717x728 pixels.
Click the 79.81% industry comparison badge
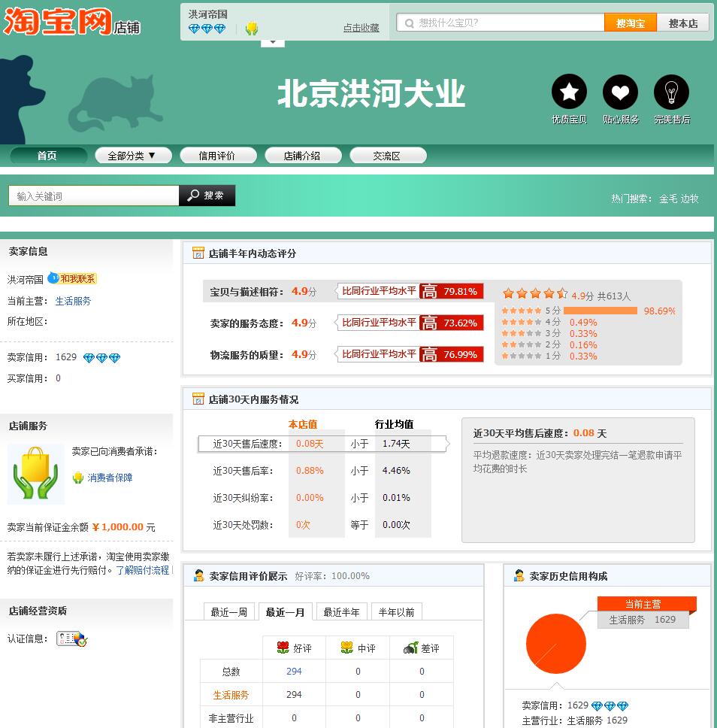410,291
